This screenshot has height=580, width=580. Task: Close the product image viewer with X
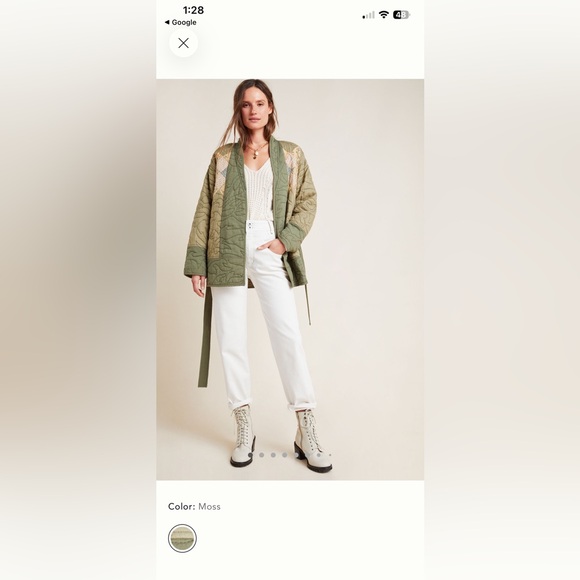[x=183, y=43]
